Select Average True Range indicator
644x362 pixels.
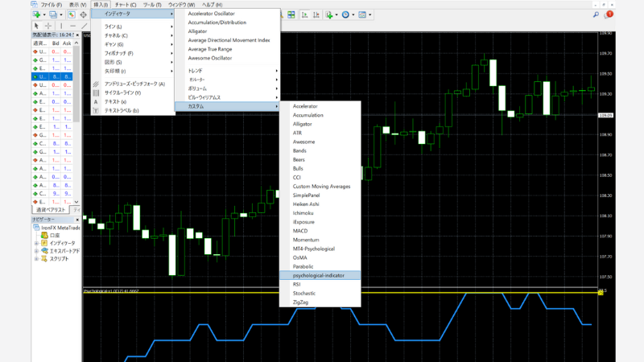coord(228,49)
